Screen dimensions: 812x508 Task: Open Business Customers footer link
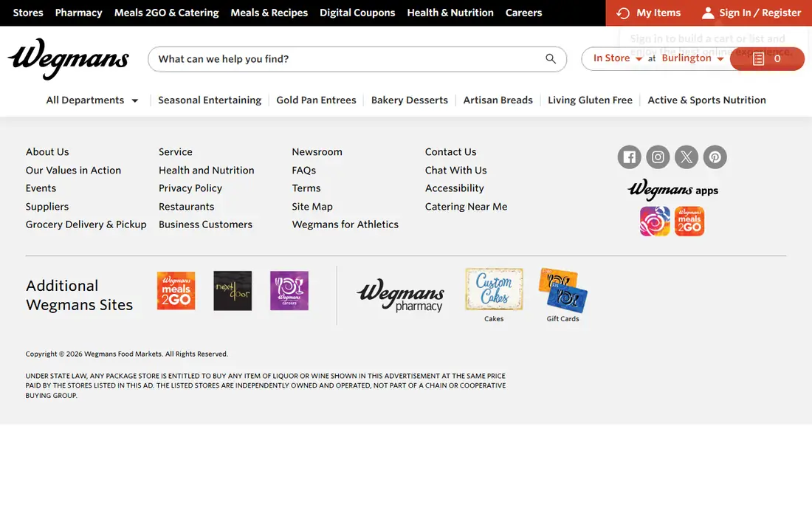(x=206, y=224)
